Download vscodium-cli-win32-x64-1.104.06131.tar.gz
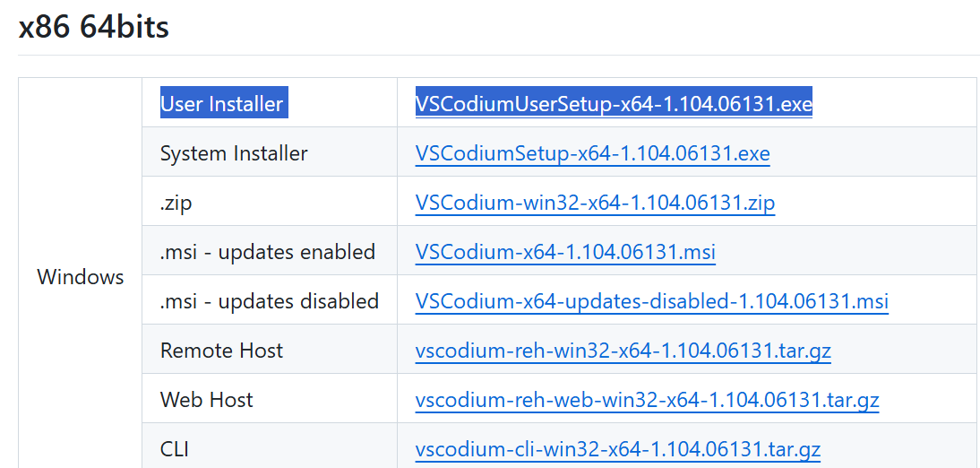 (x=617, y=449)
